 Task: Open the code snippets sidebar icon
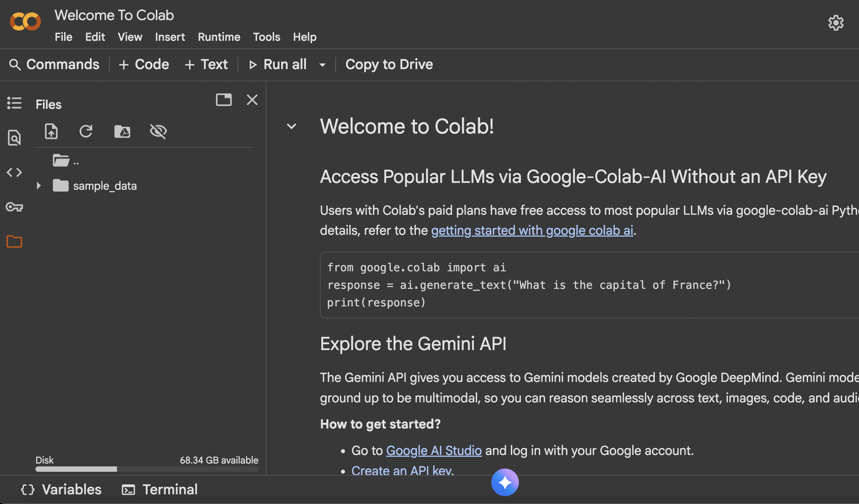coord(14,173)
